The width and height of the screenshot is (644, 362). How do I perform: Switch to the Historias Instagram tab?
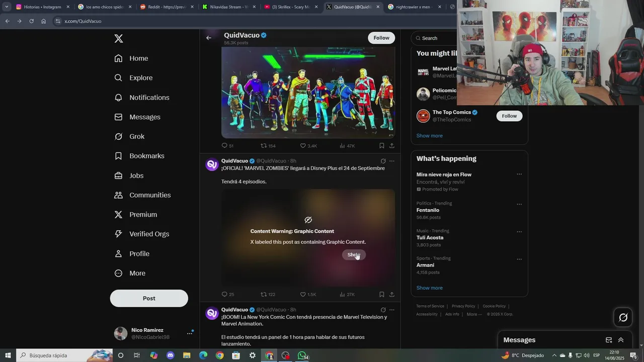42,7
